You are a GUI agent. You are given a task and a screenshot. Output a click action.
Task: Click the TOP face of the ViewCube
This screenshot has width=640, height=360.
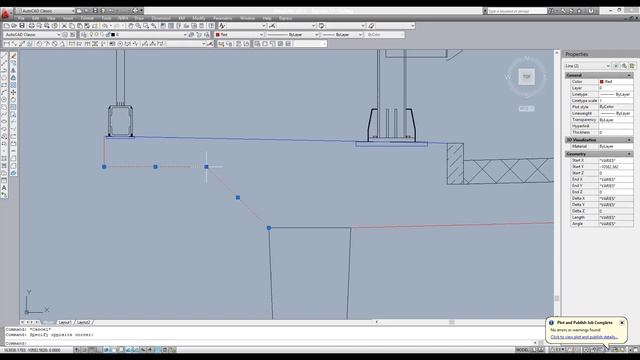(527, 77)
